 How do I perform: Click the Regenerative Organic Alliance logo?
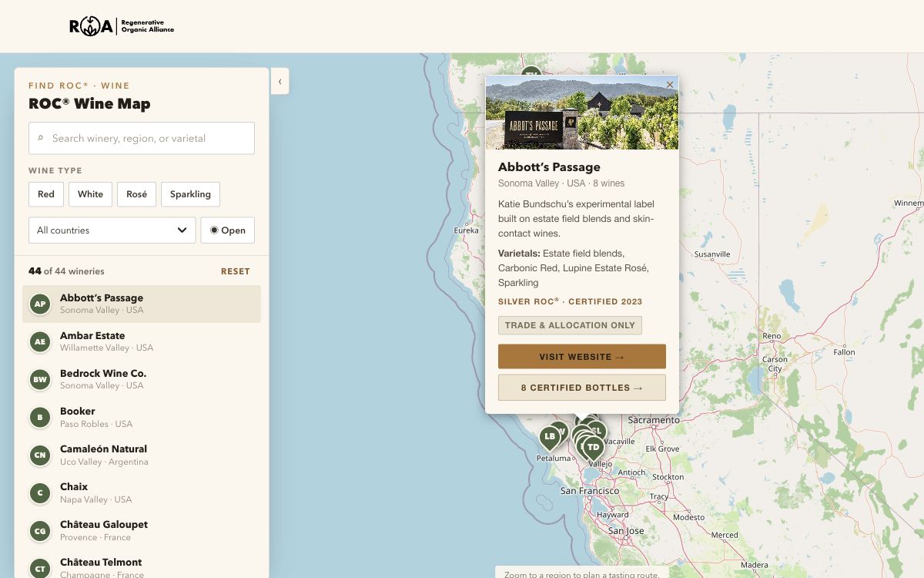[x=122, y=27]
